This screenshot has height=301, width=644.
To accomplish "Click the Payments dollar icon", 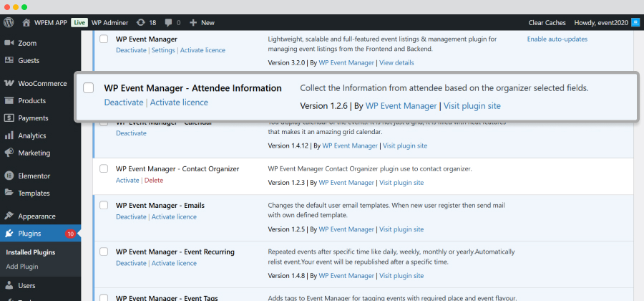I will [x=9, y=118].
